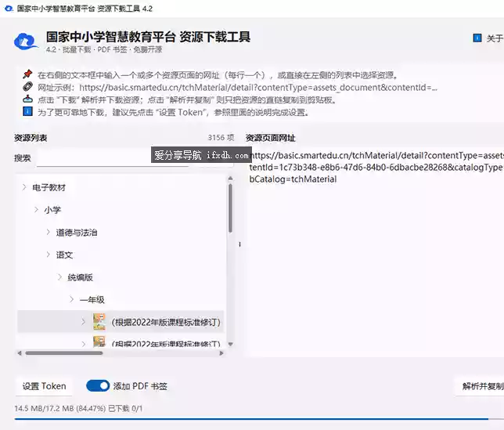Click the pushpin icon beside first instruction
The width and height of the screenshot is (504, 430).
(x=27, y=74)
